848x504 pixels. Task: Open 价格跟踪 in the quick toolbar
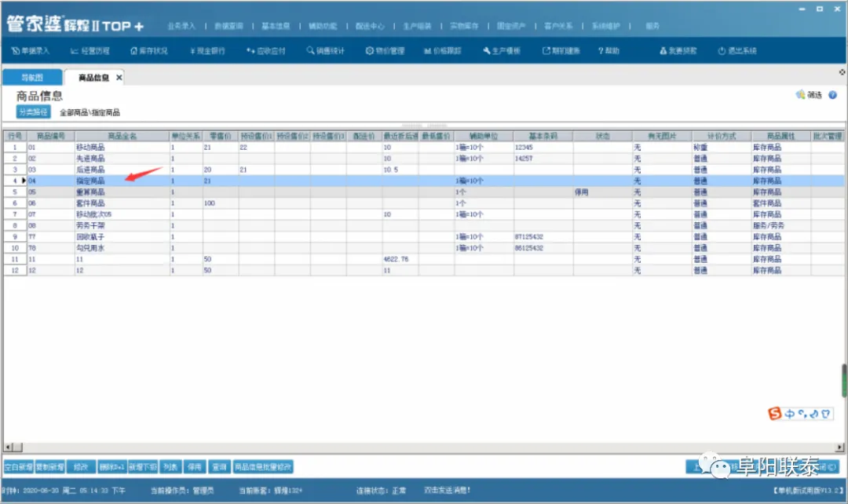(x=442, y=51)
